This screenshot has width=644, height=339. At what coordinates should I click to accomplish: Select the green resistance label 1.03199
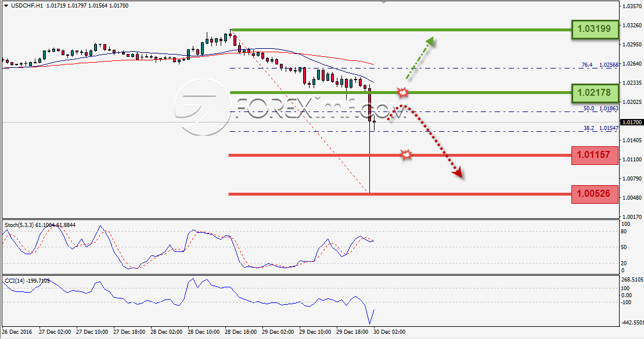tap(595, 28)
